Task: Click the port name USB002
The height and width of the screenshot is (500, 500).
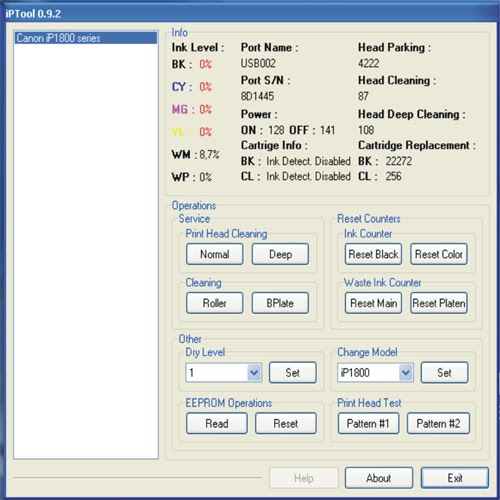Action: (x=258, y=63)
